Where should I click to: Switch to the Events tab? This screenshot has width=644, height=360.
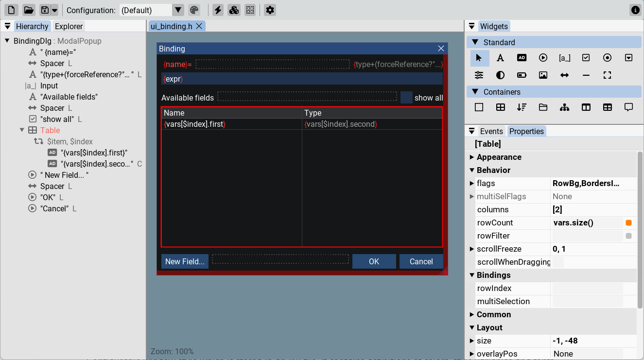[x=491, y=131]
